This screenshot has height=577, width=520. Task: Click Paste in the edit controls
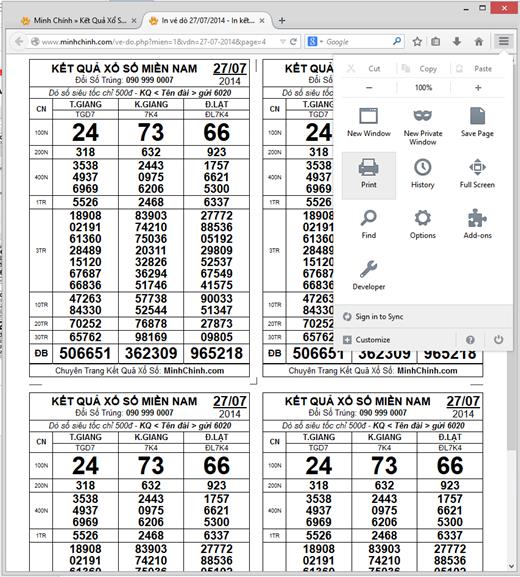point(477,68)
